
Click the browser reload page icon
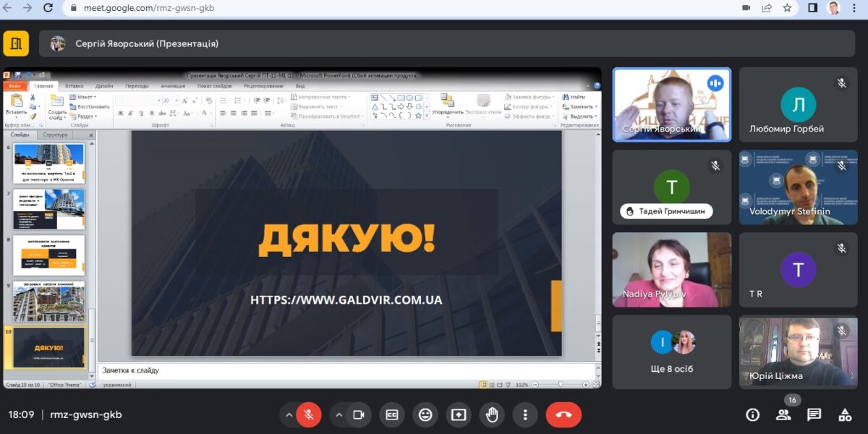48,8
